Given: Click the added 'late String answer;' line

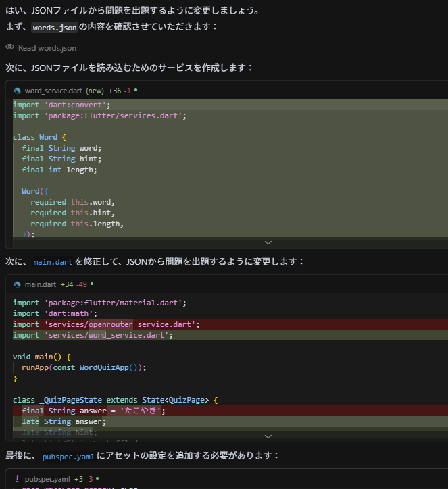Looking at the screenshot, I should (230, 421).
